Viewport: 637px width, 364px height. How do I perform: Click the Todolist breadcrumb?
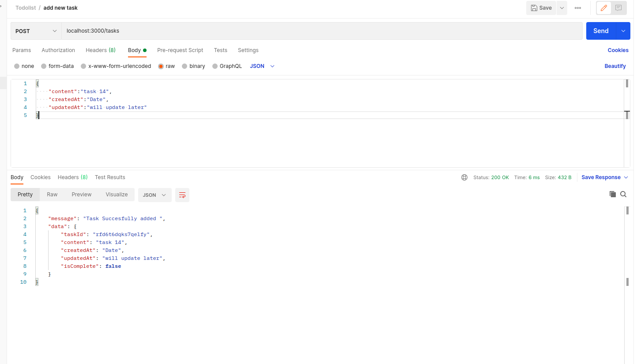[x=26, y=8]
